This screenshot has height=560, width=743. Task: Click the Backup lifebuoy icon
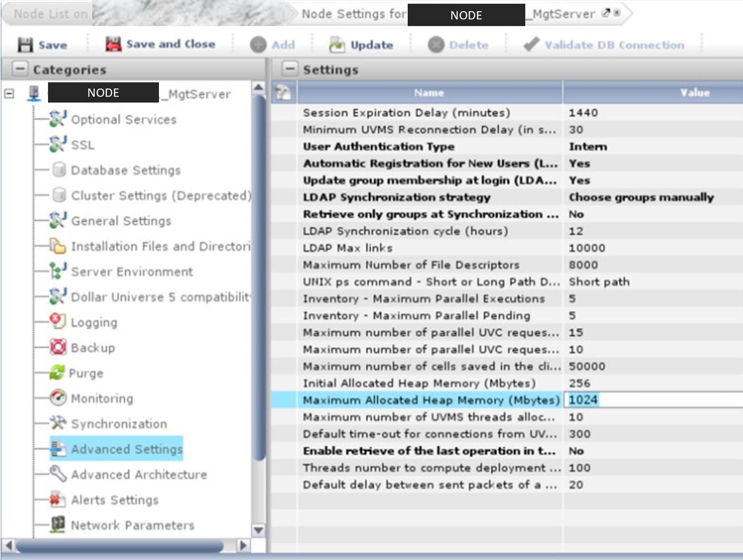point(58,347)
